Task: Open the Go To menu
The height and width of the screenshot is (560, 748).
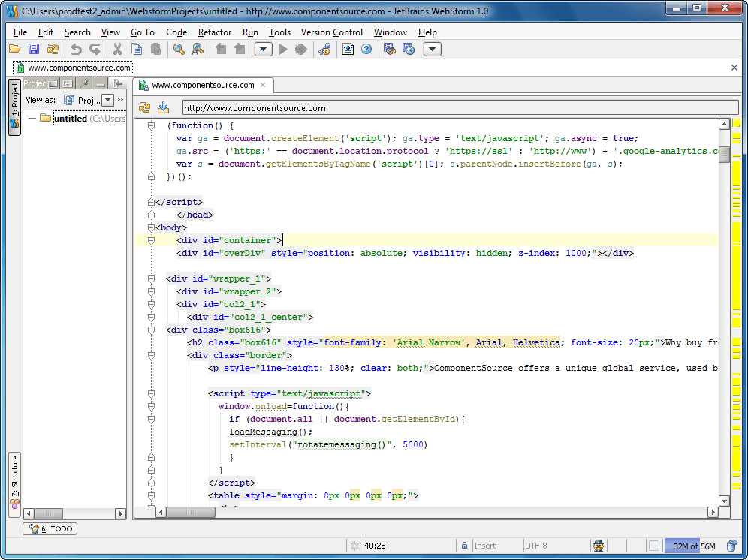Action: [x=143, y=32]
